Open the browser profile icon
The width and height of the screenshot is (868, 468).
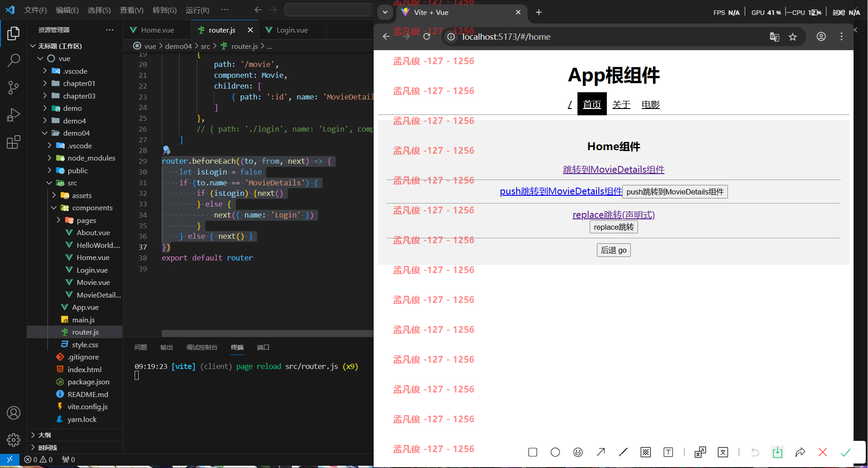(x=821, y=37)
